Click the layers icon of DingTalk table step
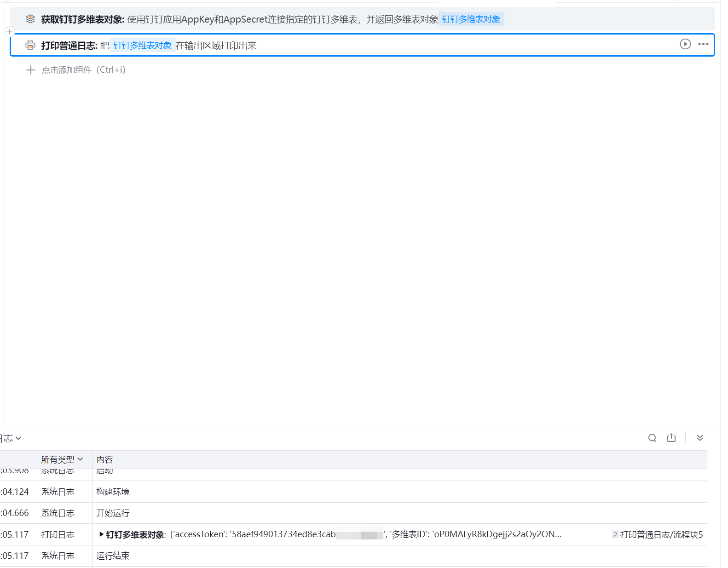This screenshot has width=728, height=568. [30, 19]
